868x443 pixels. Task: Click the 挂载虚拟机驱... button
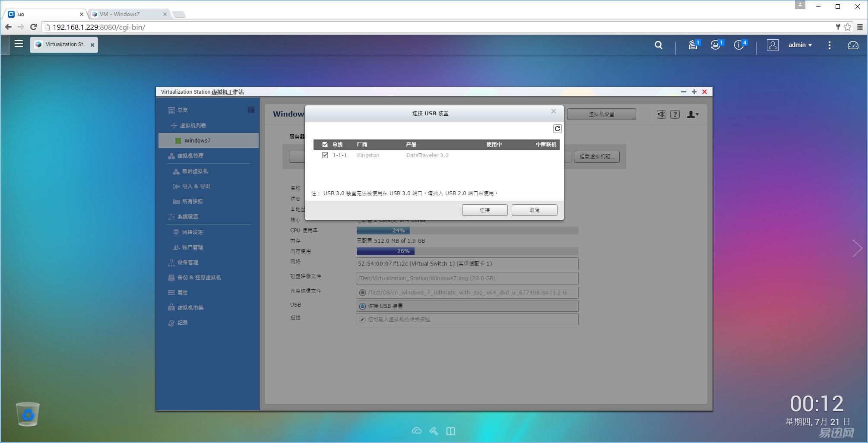[x=597, y=157]
